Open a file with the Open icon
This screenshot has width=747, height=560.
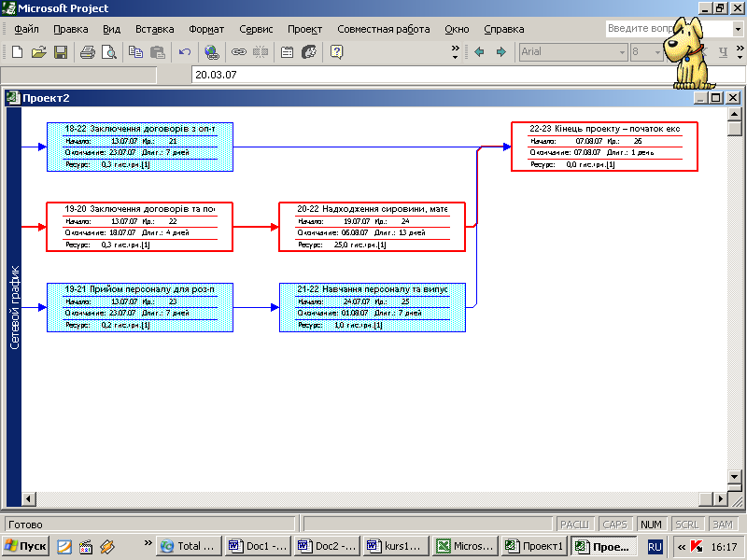[38, 52]
